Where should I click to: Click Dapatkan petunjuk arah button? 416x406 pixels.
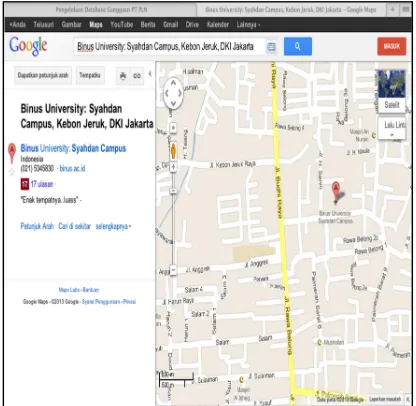(x=43, y=75)
